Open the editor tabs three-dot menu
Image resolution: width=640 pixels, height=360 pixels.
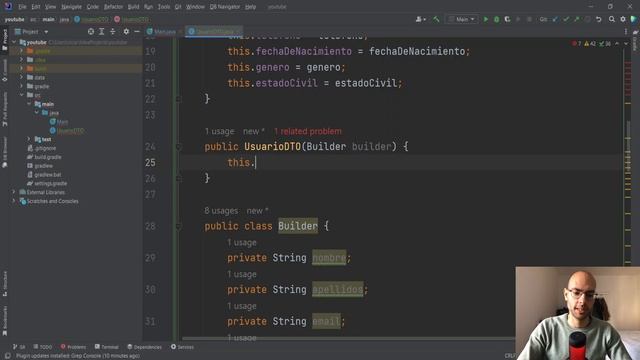(626, 31)
